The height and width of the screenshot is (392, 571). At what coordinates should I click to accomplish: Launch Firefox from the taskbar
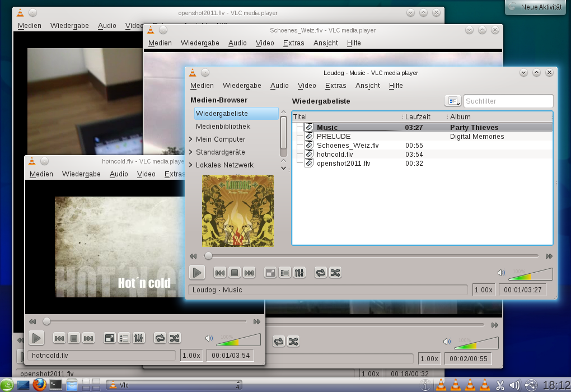(x=39, y=385)
